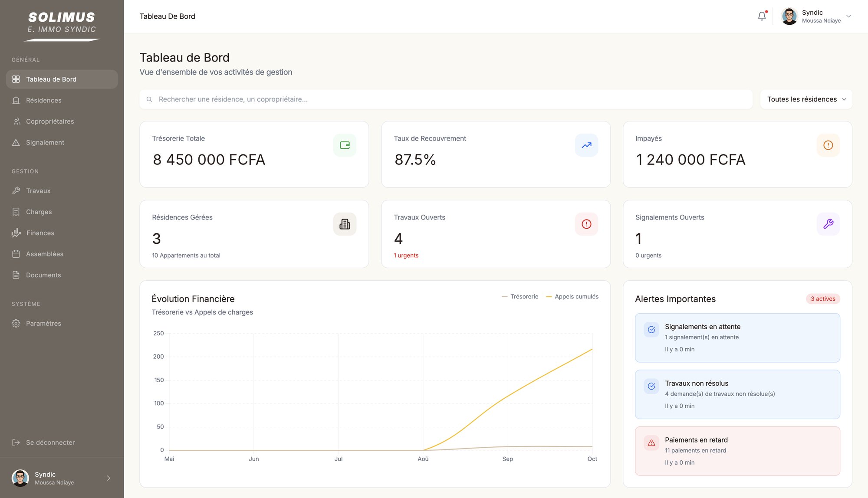
Task: Open the notifications bell
Action: (x=762, y=16)
